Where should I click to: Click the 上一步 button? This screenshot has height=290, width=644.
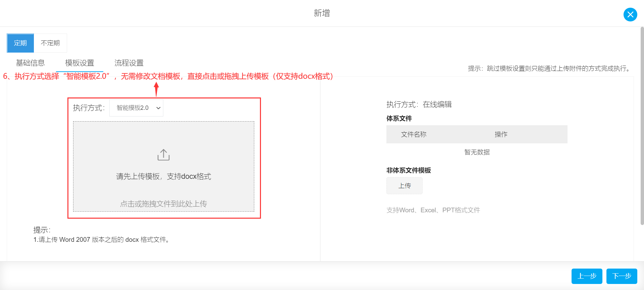click(x=587, y=276)
